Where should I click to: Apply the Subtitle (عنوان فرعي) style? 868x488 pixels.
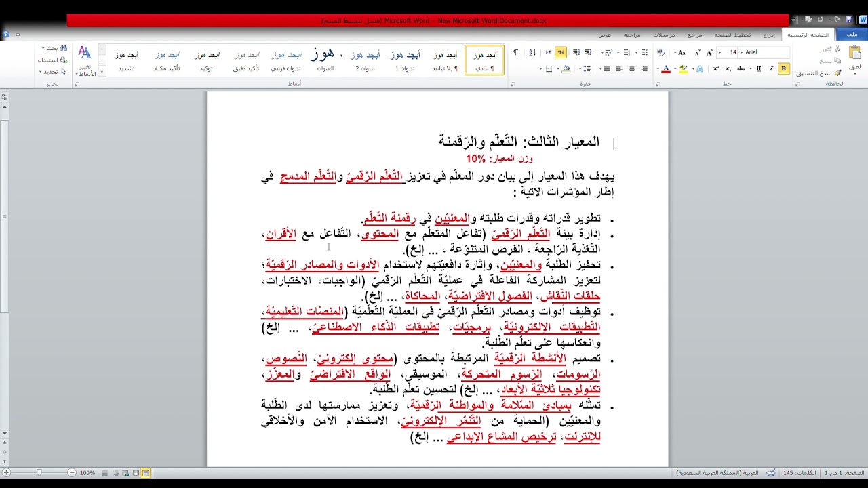(286, 60)
